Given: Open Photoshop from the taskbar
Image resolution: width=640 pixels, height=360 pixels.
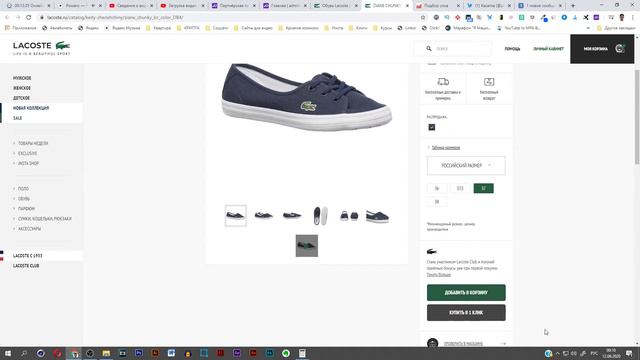Looking at the screenshot, I should pos(139,353).
